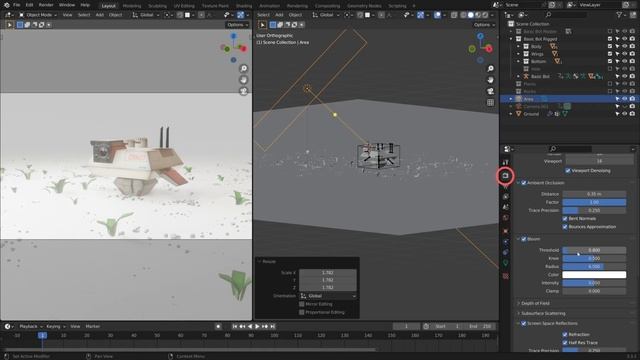Open the File menu
Viewport: 640px width, 360px height.
coord(17,5)
